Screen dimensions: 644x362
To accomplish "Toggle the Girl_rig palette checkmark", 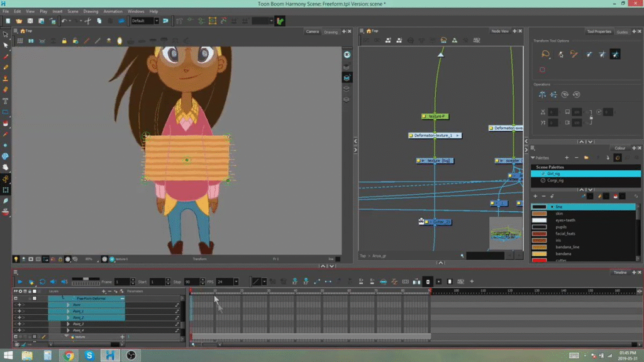I will 543,173.
